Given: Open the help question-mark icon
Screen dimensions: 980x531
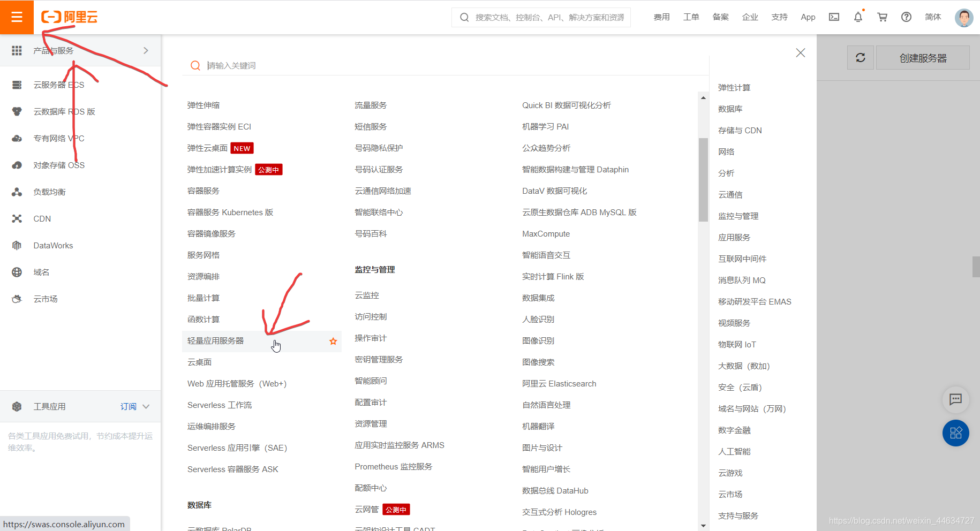Looking at the screenshot, I should click(906, 17).
